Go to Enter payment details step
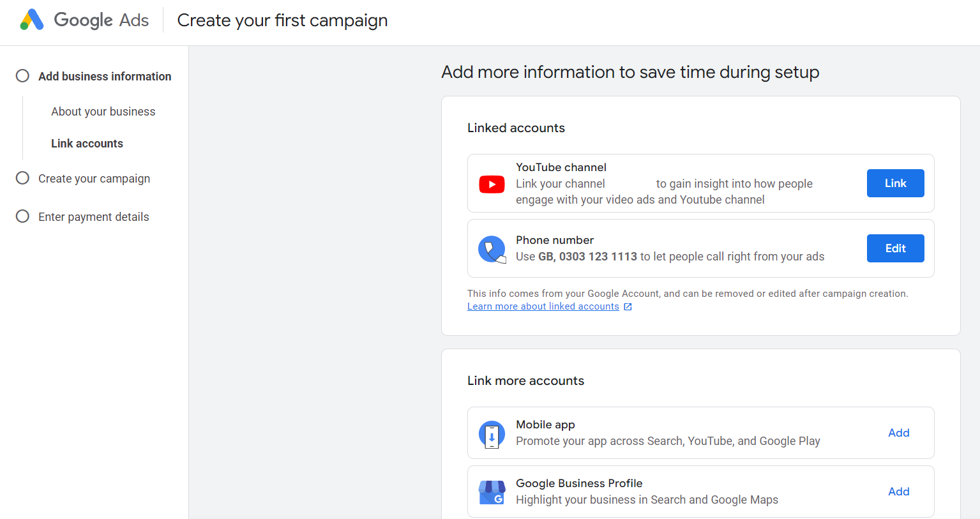This screenshot has height=519, width=980. (x=93, y=217)
